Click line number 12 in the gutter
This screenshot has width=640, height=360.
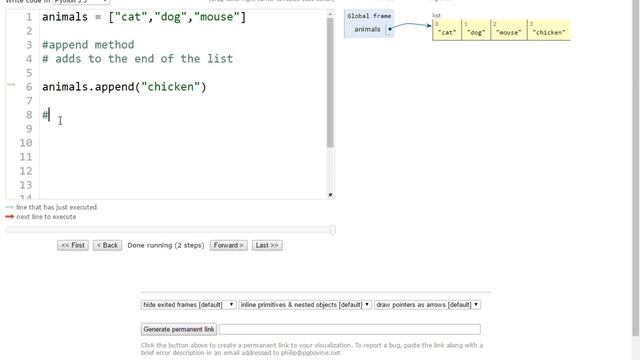point(26,171)
